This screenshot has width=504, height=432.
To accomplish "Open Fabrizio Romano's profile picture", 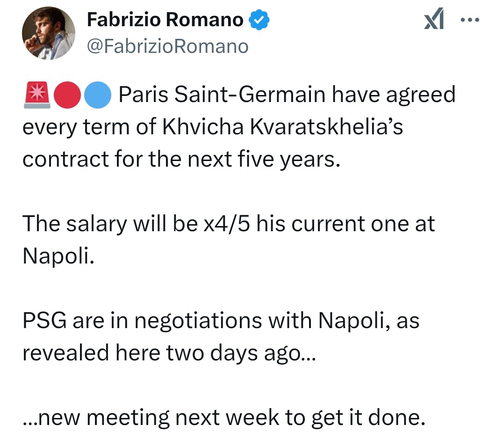I will pos(49,33).
